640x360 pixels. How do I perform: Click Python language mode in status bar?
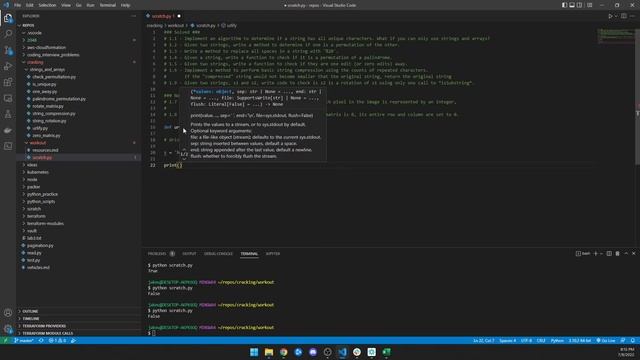point(557,340)
